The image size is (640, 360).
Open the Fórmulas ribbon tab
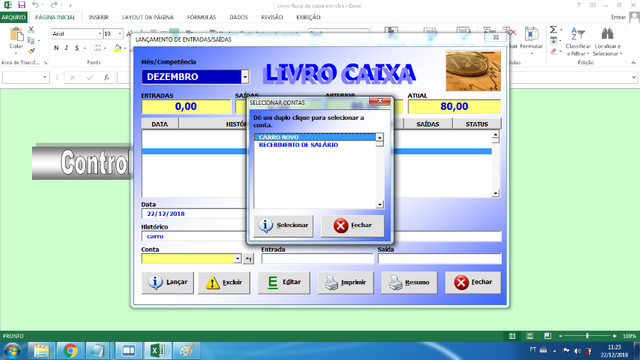[x=201, y=17]
